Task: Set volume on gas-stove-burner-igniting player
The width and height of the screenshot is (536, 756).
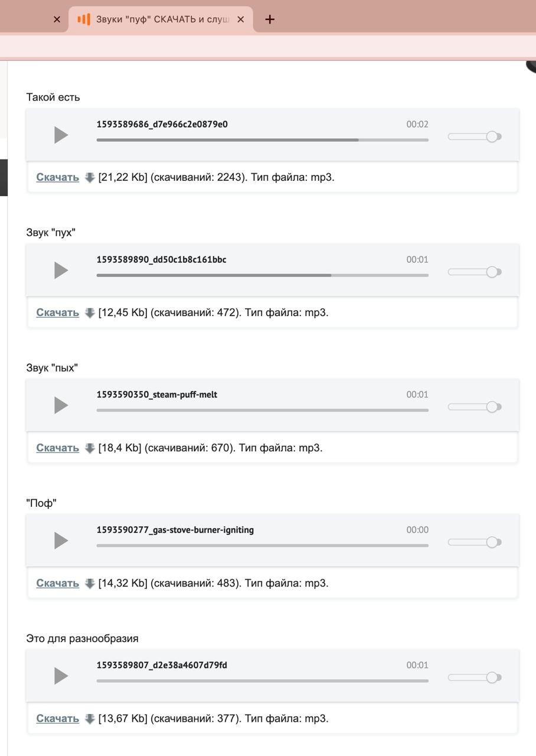Action: tap(475, 542)
